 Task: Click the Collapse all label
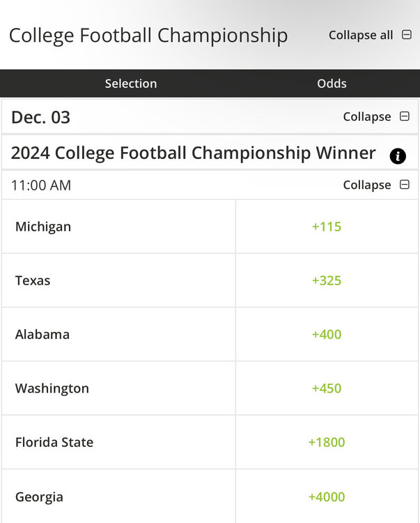click(x=361, y=35)
